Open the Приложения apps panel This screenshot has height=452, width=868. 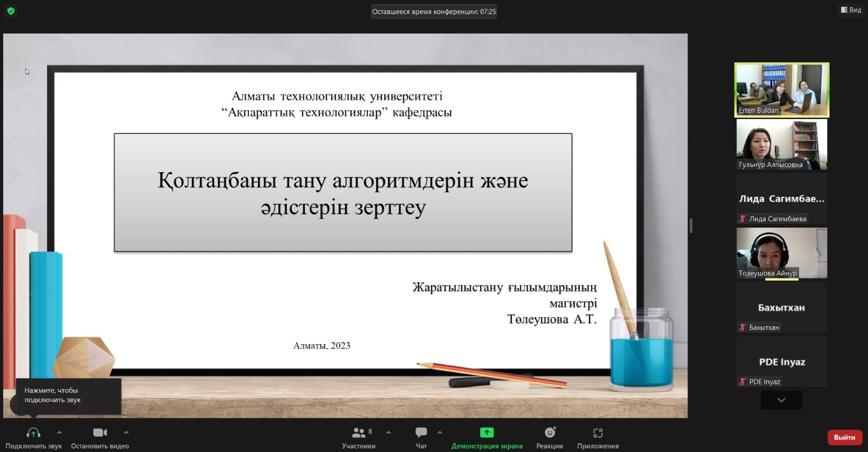click(598, 438)
